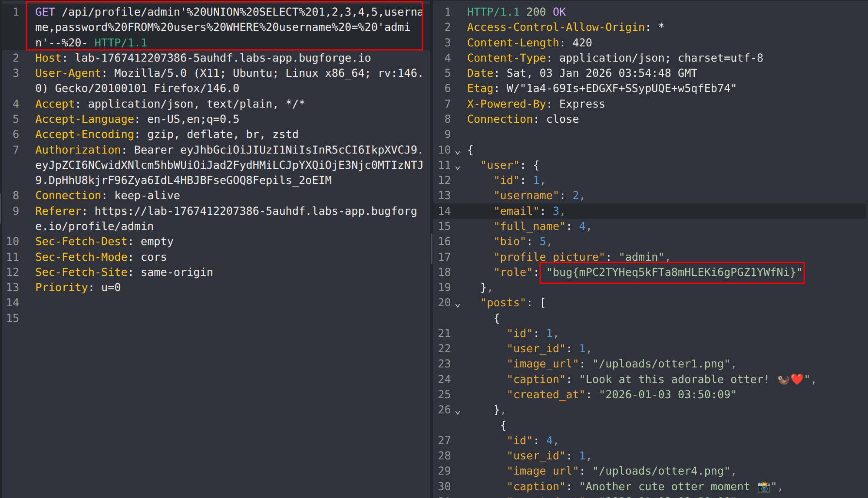868x498 pixels.
Task: Click the Referer URL in the request
Action: click(255, 211)
